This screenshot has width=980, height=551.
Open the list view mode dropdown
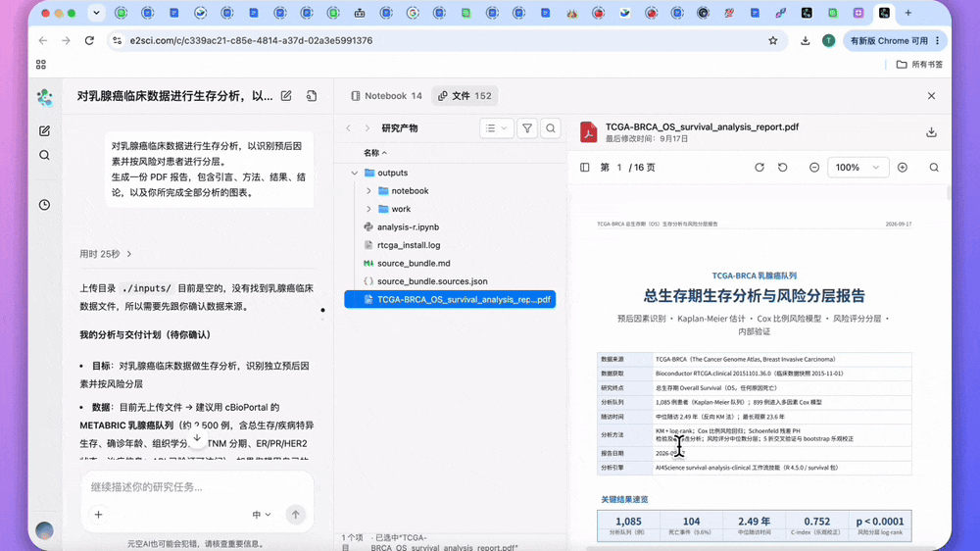point(496,128)
